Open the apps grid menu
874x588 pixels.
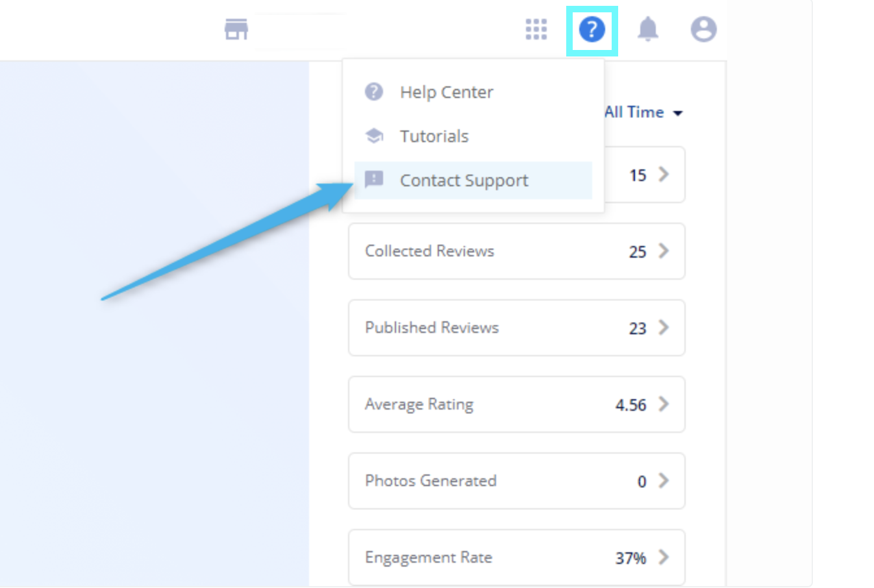click(536, 29)
